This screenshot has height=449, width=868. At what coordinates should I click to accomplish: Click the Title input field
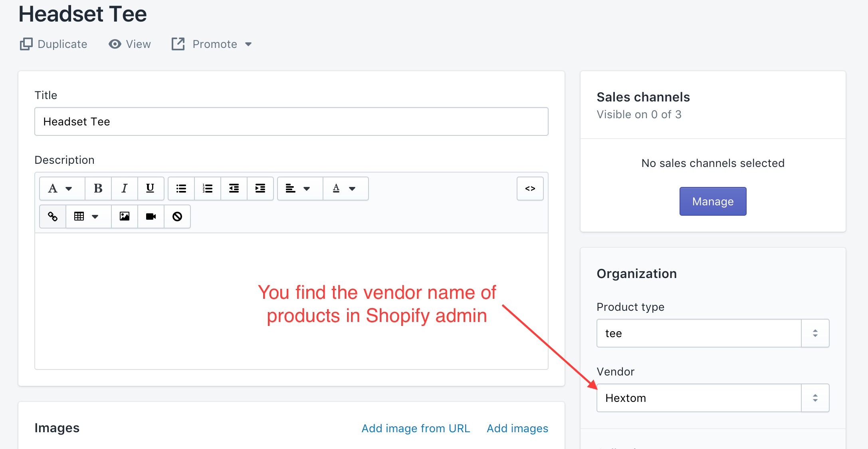click(x=292, y=121)
